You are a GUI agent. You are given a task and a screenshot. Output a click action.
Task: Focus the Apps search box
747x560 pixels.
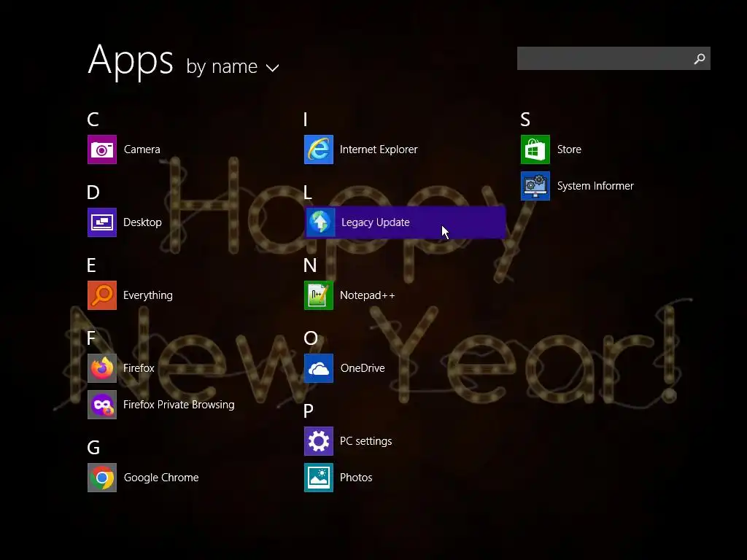[614, 58]
